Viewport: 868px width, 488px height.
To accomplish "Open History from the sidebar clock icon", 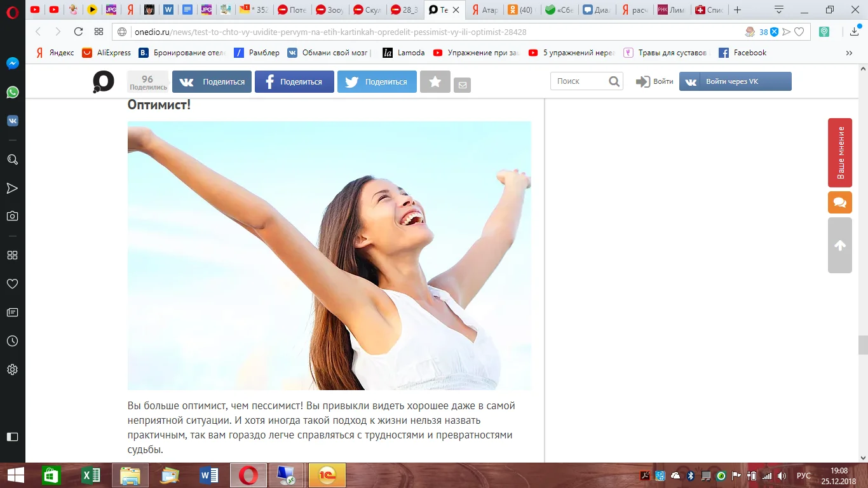I will click(12, 341).
